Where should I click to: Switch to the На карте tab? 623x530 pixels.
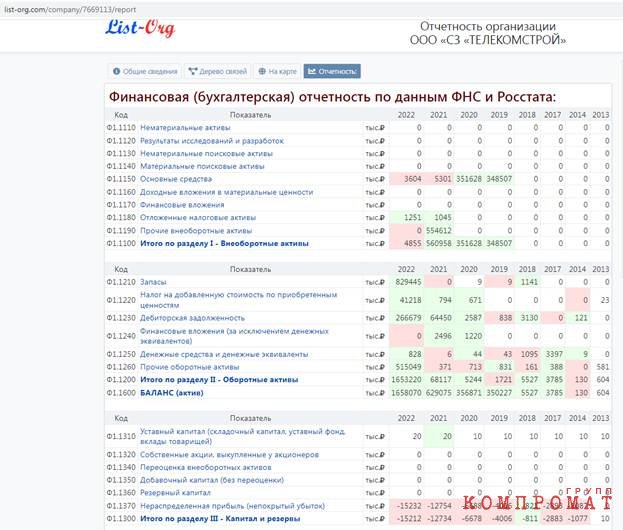pos(277,72)
